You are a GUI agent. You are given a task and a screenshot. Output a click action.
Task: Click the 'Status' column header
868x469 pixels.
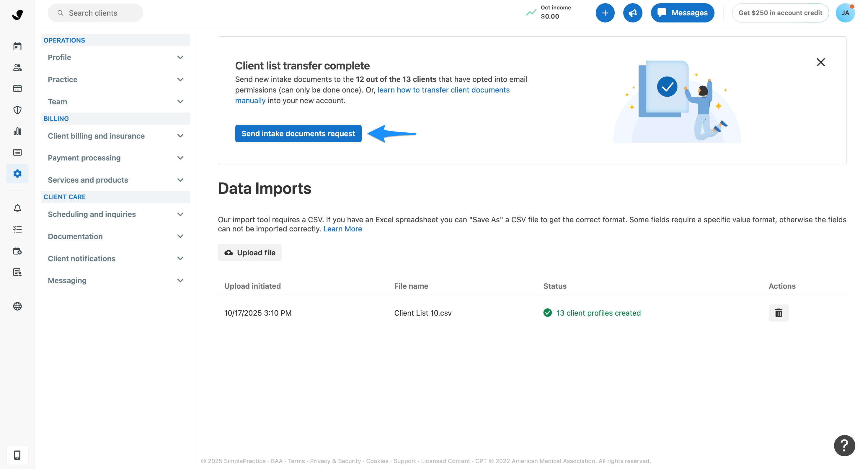555,286
